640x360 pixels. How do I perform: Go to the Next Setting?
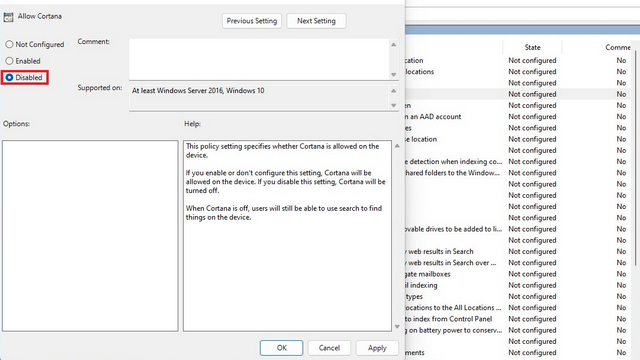[x=316, y=21]
